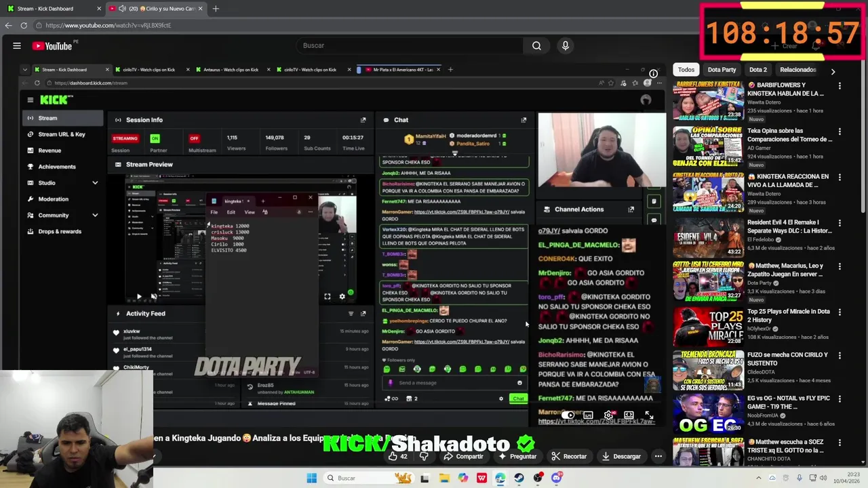Open a new browser tab with plus
Image resolution: width=868 pixels, height=488 pixels.
click(x=216, y=8)
